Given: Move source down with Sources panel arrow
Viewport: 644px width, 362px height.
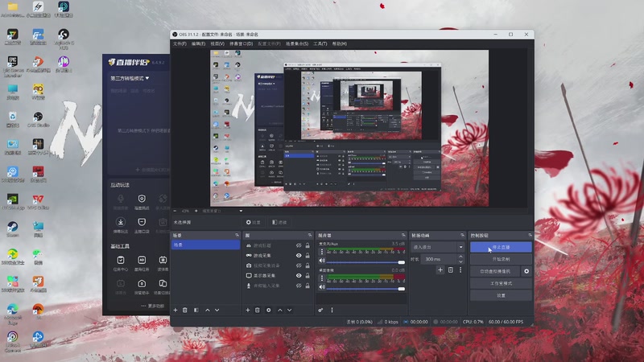Looking at the screenshot, I should coord(290,311).
